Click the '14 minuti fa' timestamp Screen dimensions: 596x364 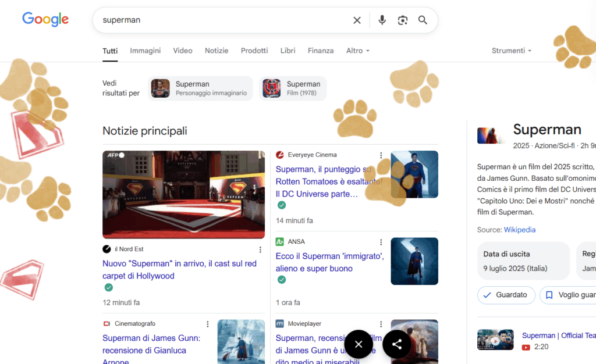coord(294,220)
